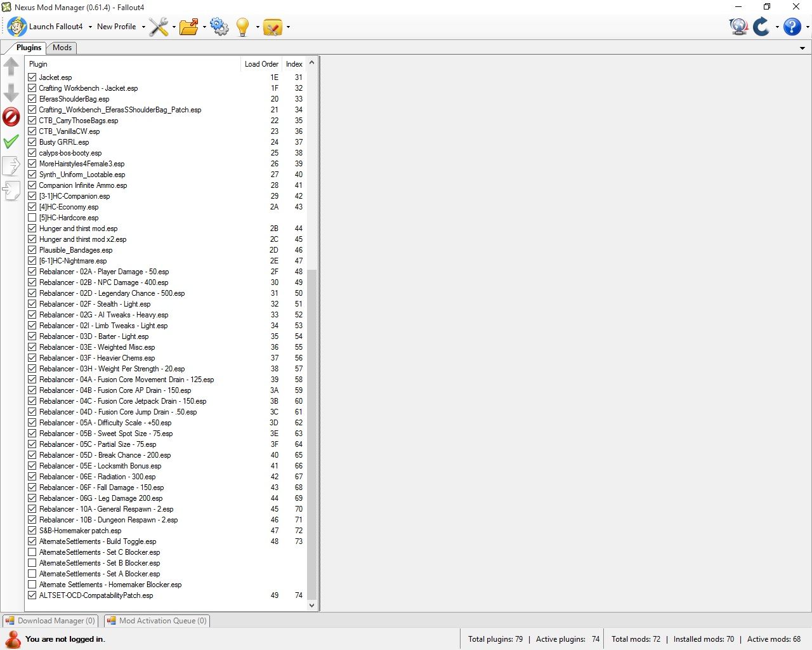812x650 pixels.
Task: Click the export load order icon
Action: (11, 166)
